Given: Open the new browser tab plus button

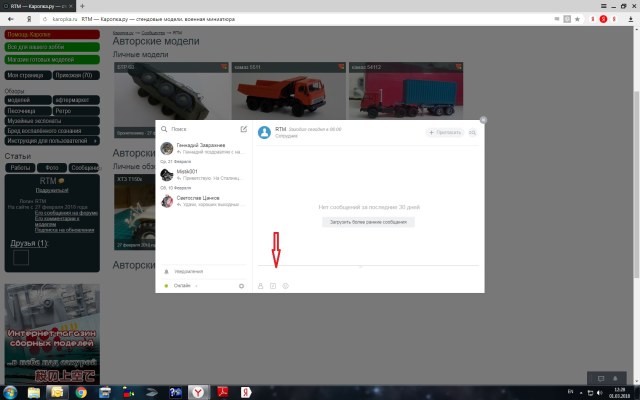Looking at the screenshot, I should pyautogui.click(x=82, y=6).
